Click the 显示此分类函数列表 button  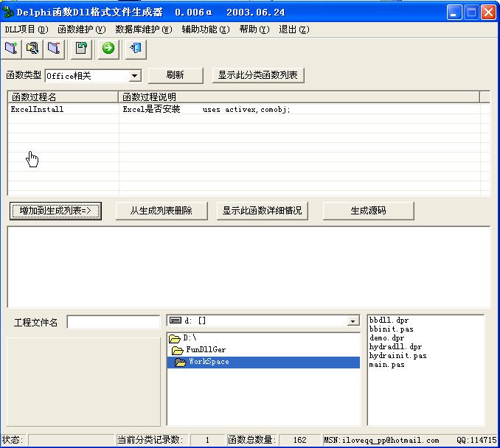[258, 75]
